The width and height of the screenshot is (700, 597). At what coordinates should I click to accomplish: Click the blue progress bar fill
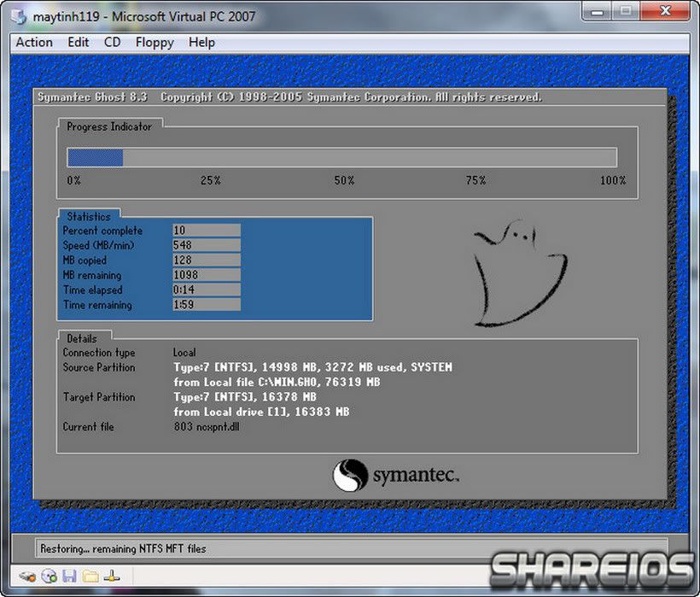(x=95, y=158)
